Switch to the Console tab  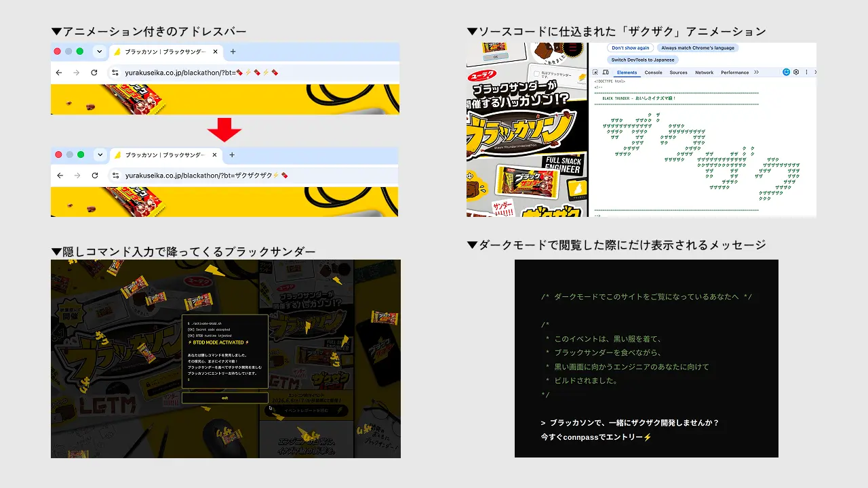click(x=654, y=73)
